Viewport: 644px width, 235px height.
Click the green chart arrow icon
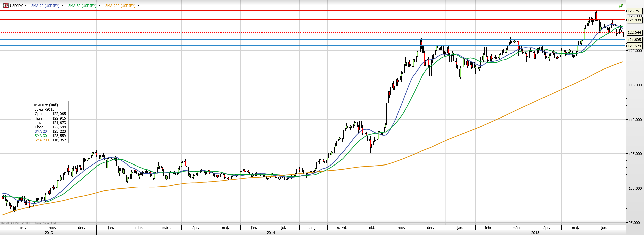click(621, 6)
